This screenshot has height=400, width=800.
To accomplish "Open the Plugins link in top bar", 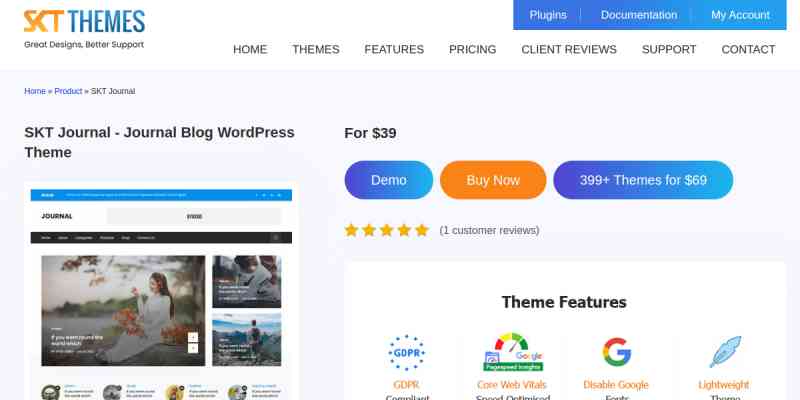I will click(x=547, y=15).
